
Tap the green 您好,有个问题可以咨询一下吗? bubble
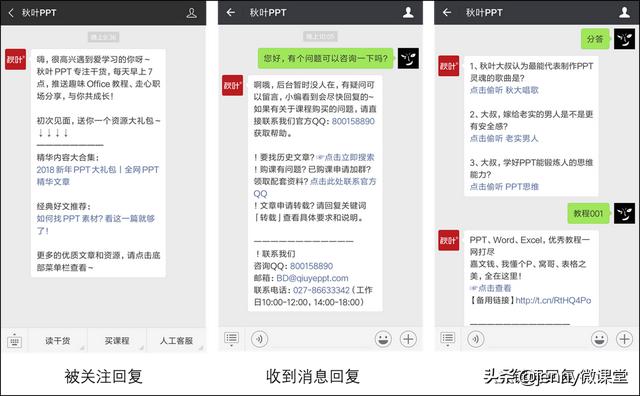click(x=326, y=58)
